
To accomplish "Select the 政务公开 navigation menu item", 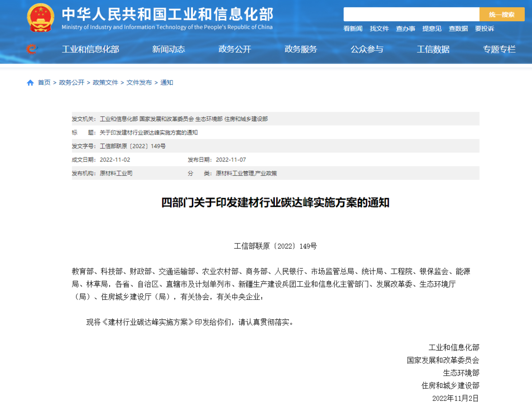I will pyautogui.click(x=235, y=49).
